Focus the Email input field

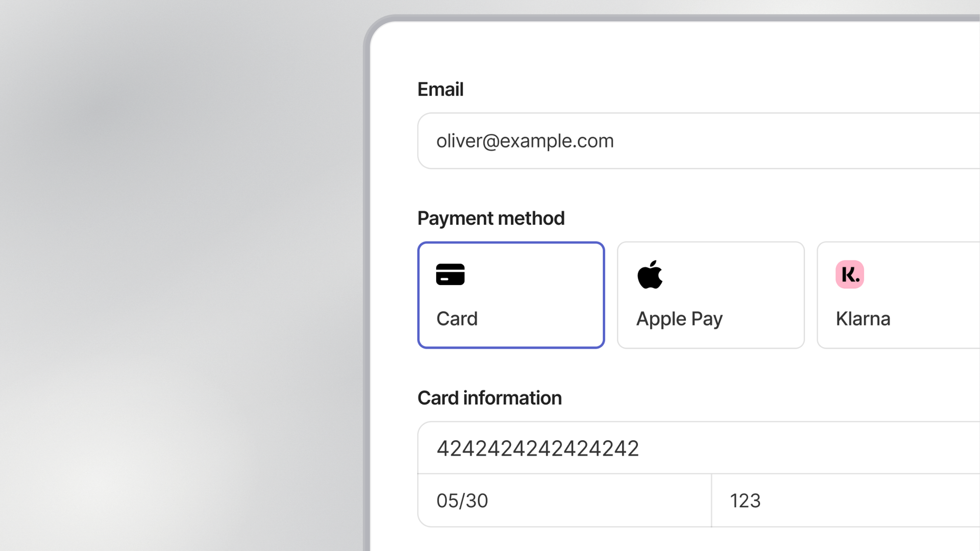735,141
